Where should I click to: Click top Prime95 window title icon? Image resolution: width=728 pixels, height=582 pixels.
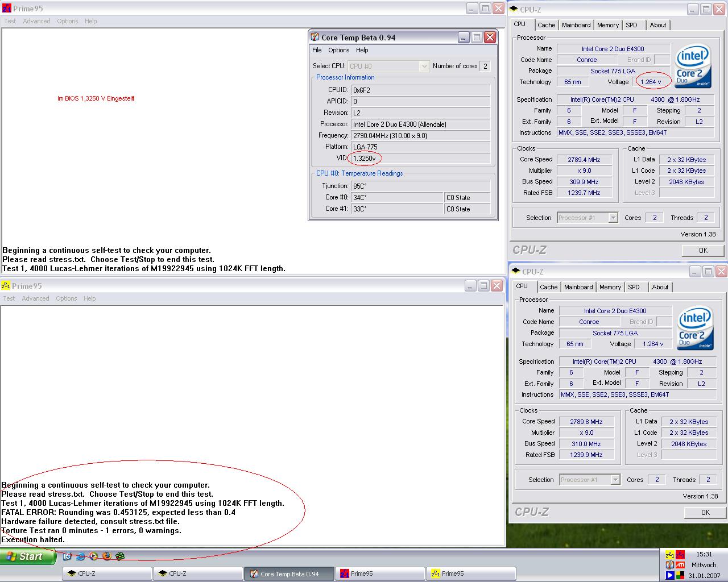click(6, 9)
